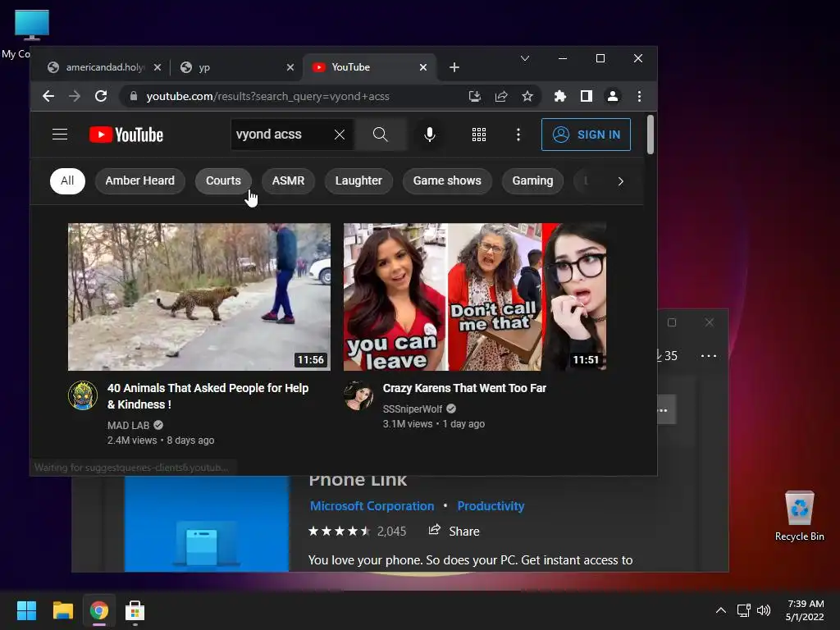Show more filter chips with right arrow

coord(620,181)
